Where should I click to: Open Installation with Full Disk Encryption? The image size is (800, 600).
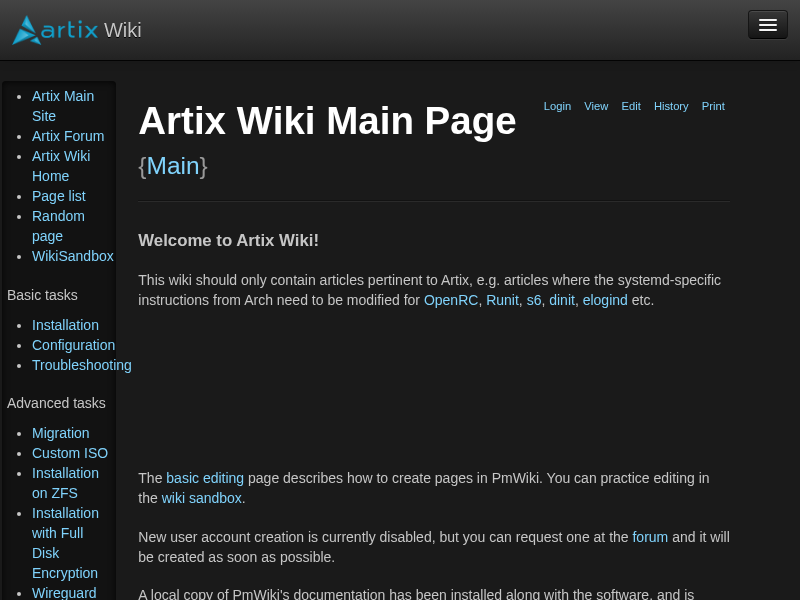65,543
